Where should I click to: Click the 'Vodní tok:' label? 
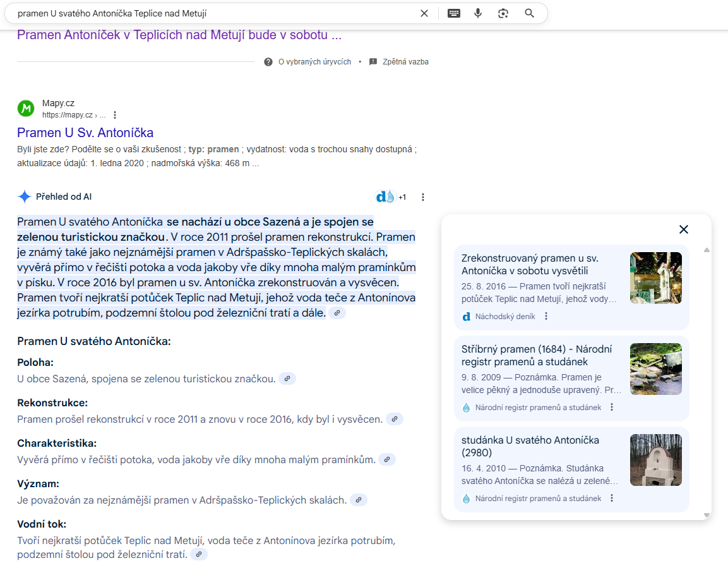pyautogui.click(x=42, y=524)
